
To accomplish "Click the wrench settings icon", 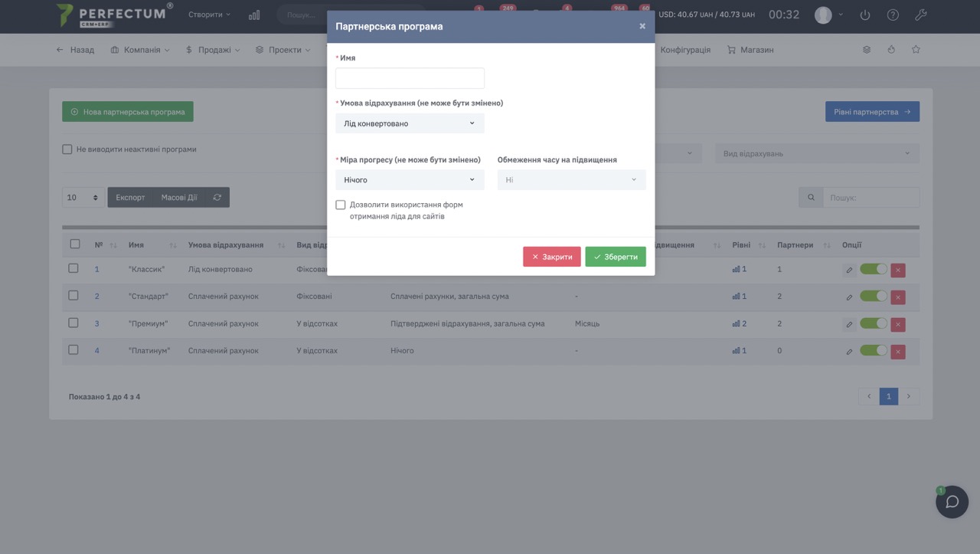I will tap(921, 15).
